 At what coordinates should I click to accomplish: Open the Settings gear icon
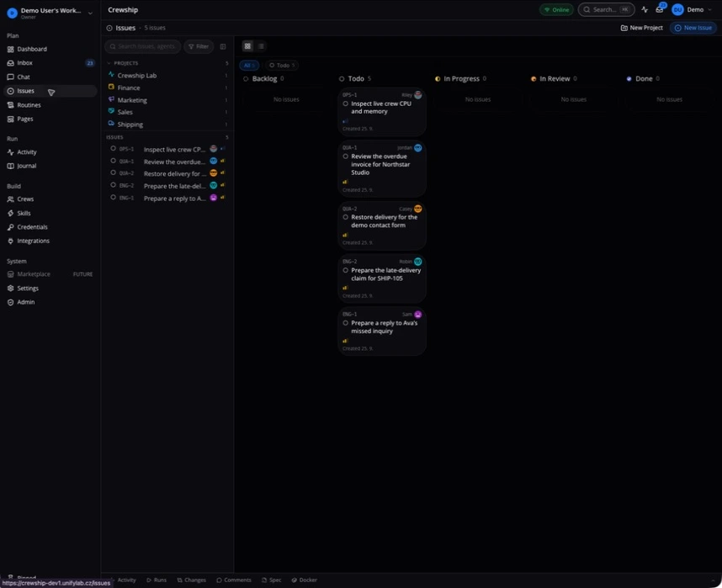[x=10, y=289]
